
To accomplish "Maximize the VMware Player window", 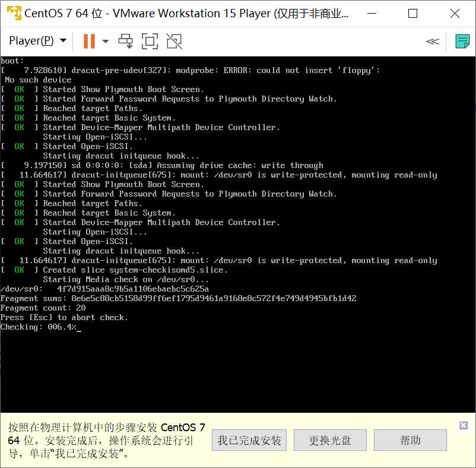I will (x=412, y=13).
